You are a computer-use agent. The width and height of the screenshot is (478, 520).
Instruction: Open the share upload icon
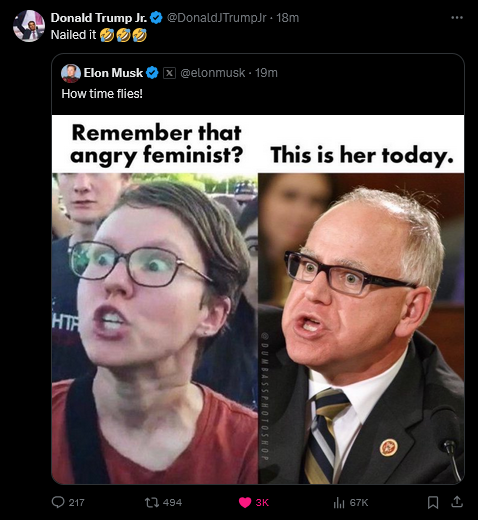click(x=457, y=502)
